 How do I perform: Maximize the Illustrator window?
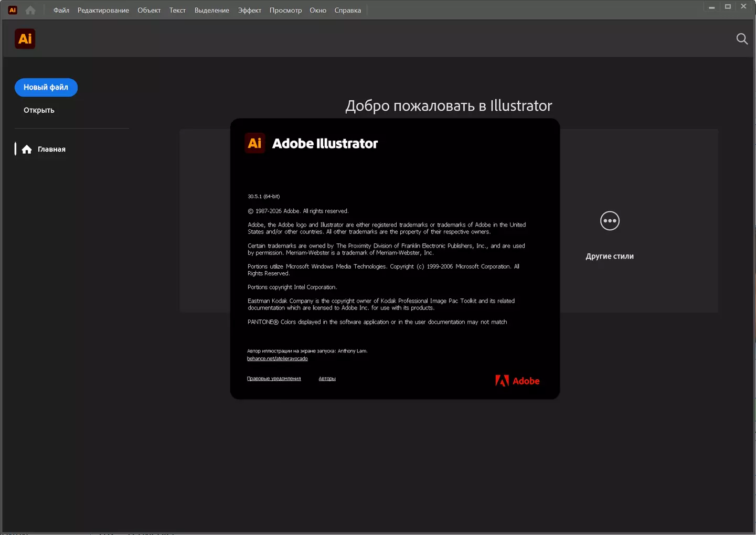(728, 7)
